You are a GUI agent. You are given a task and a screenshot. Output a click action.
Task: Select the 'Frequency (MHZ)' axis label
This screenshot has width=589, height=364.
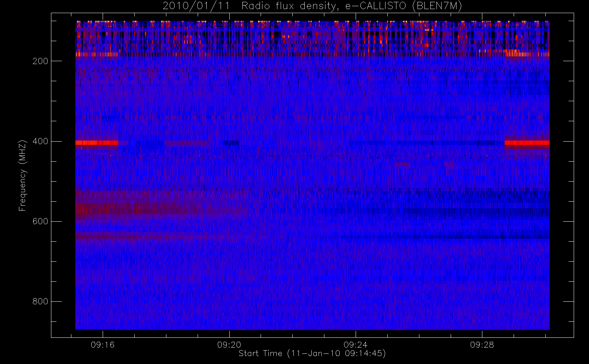[23, 175]
